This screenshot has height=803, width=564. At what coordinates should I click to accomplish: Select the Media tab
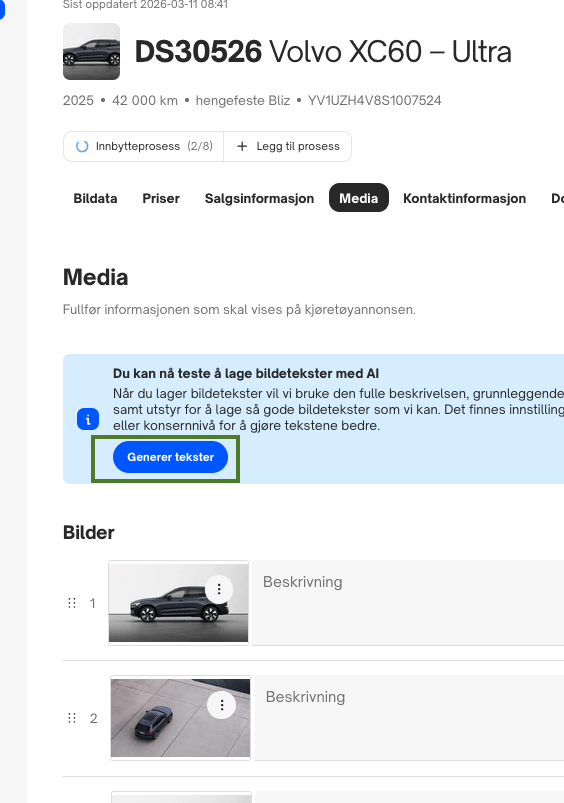tap(359, 198)
